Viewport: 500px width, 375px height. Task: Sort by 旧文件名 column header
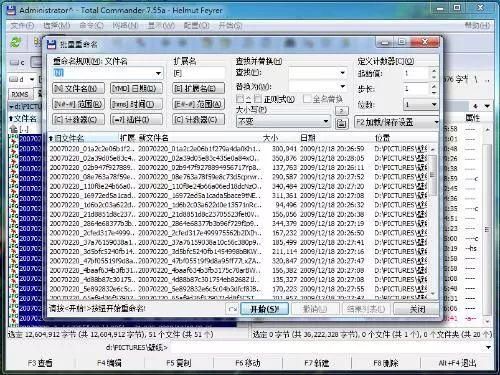pyautogui.click(x=83, y=138)
